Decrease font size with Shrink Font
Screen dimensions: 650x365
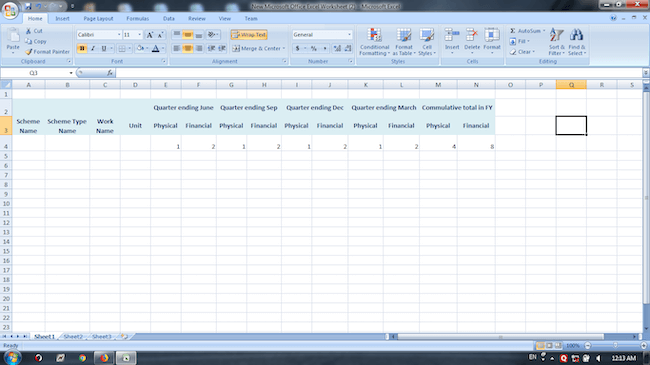[x=160, y=35]
